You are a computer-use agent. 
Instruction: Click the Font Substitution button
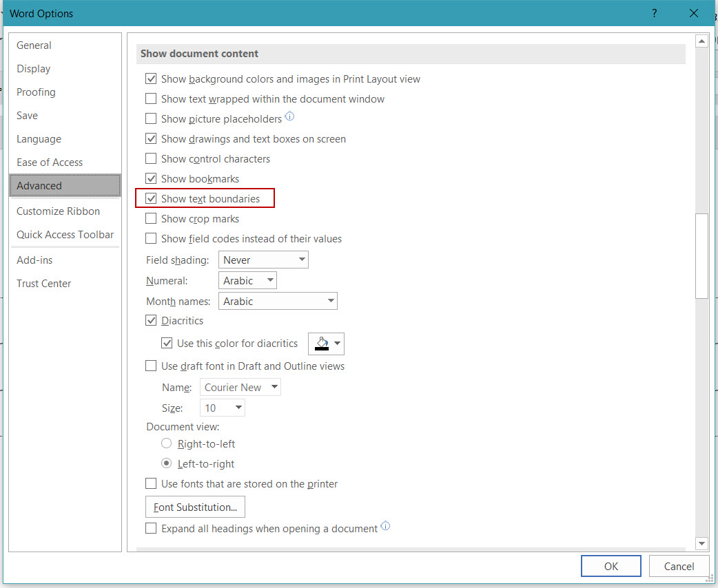point(195,507)
